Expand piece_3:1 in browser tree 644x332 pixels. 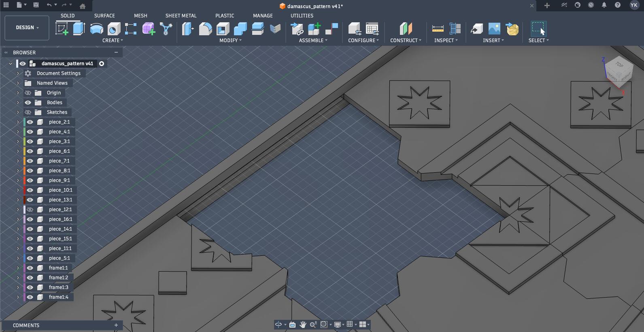(18, 141)
